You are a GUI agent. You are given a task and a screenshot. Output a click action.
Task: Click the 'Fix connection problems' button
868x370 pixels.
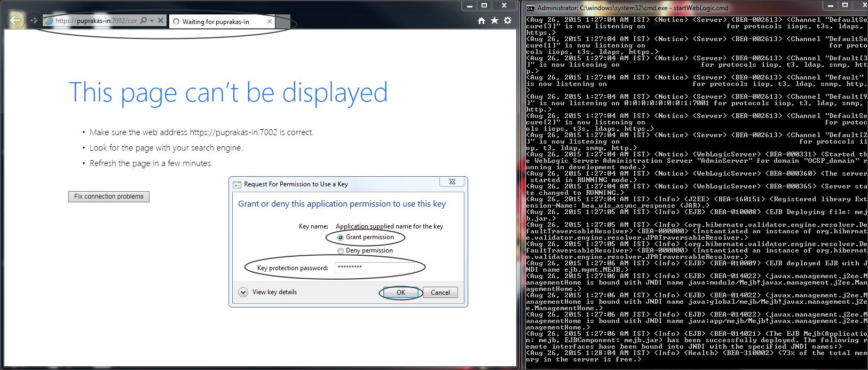[x=109, y=196]
